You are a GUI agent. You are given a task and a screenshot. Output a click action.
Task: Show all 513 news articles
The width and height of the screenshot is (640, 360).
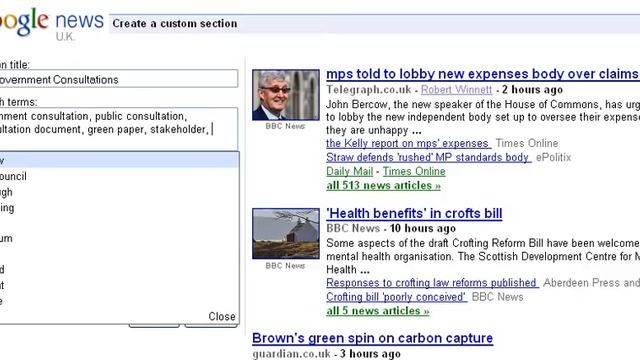point(383,185)
